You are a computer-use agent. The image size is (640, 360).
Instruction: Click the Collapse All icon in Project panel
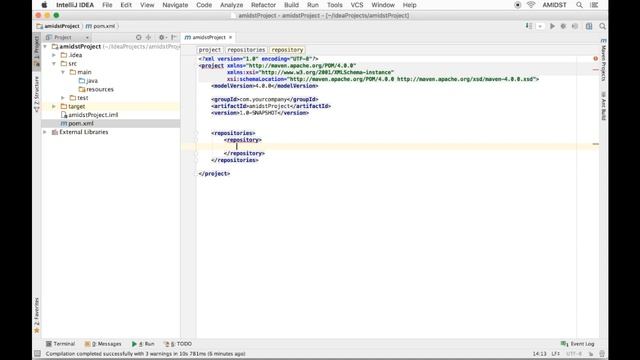[149, 37]
